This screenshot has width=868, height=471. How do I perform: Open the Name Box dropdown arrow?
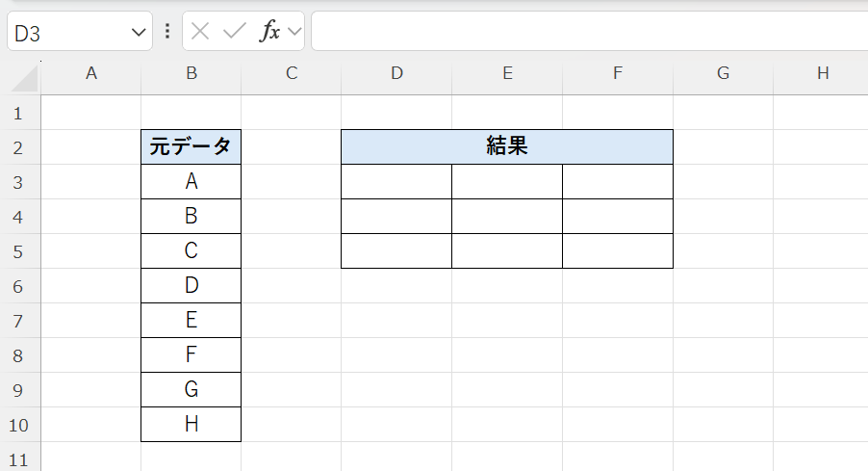(137, 33)
